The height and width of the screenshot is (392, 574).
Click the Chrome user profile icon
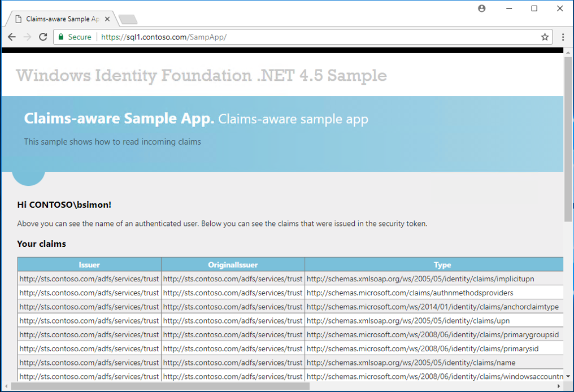(481, 8)
